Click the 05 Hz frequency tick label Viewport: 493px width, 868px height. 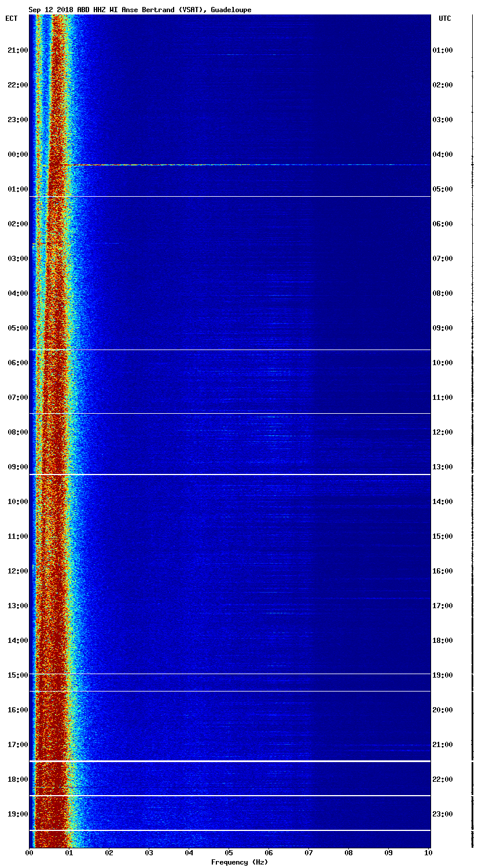click(x=229, y=853)
